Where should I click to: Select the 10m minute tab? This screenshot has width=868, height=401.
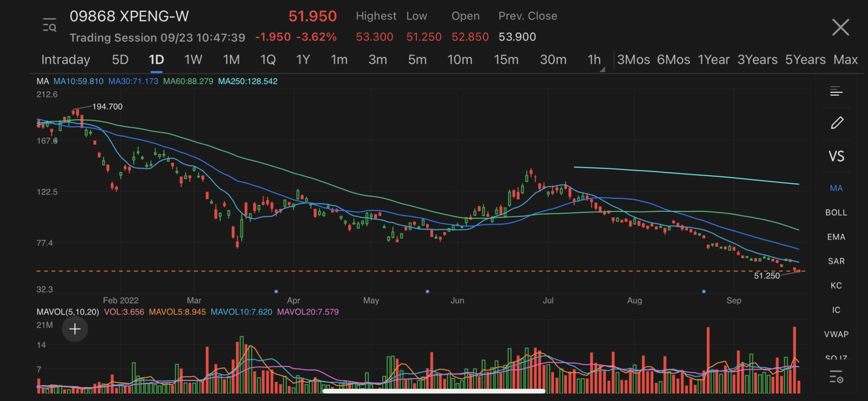pos(460,60)
